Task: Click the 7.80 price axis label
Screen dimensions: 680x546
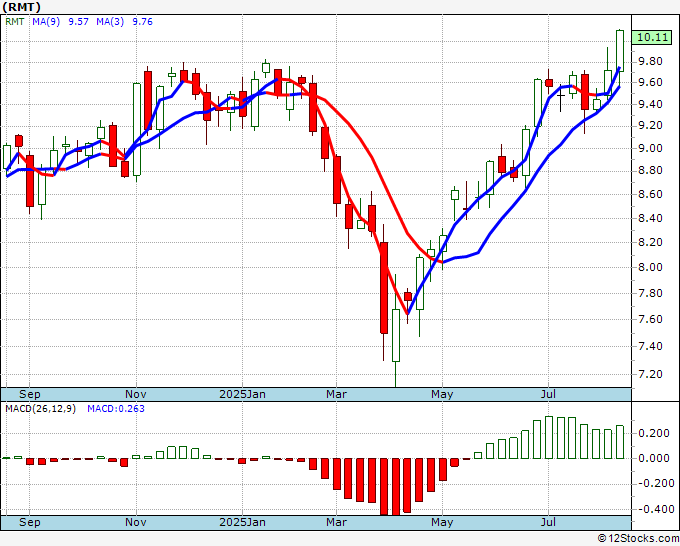Action: (651, 293)
